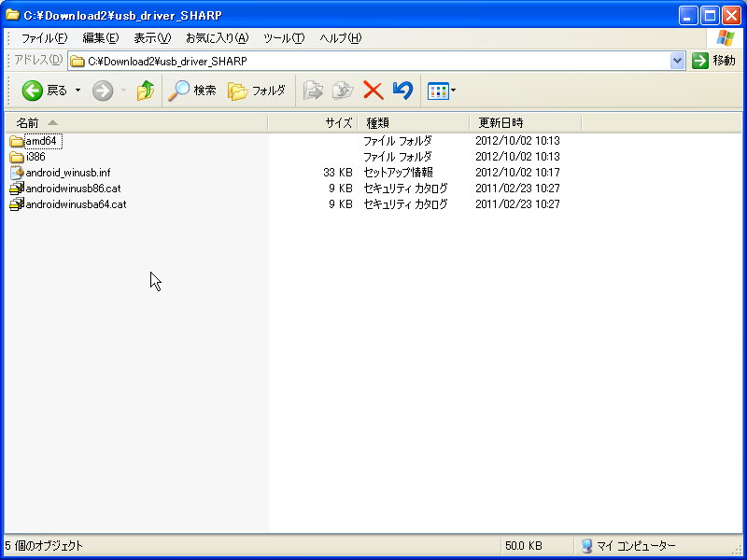Open the お気に入り(A) menu

(x=218, y=38)
